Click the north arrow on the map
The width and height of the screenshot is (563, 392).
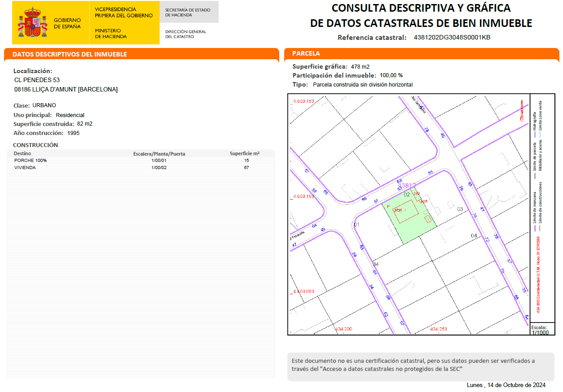coord(522,110)
